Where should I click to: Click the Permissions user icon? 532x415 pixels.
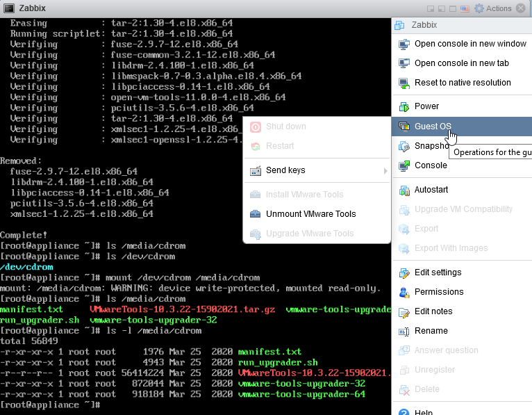click(x=404, y=293)
